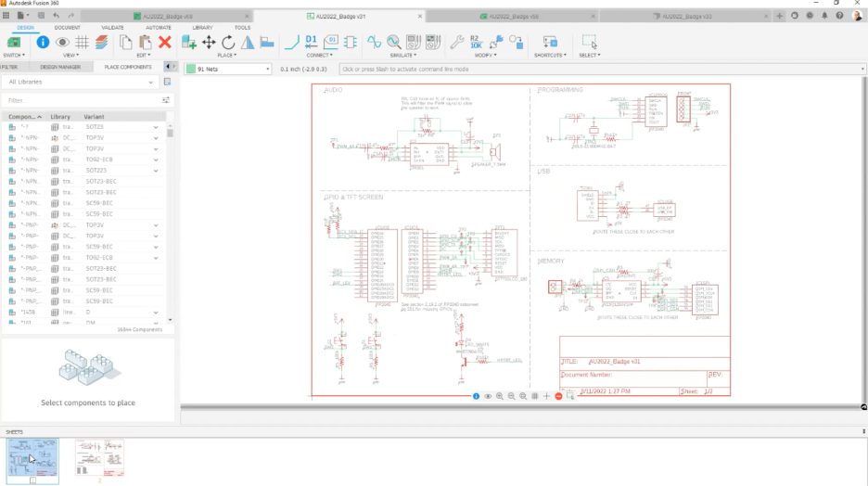The height and width of the screenshot is (486, 868).
Task: Click the Switch to PCB button
Action: click(14, 42)
